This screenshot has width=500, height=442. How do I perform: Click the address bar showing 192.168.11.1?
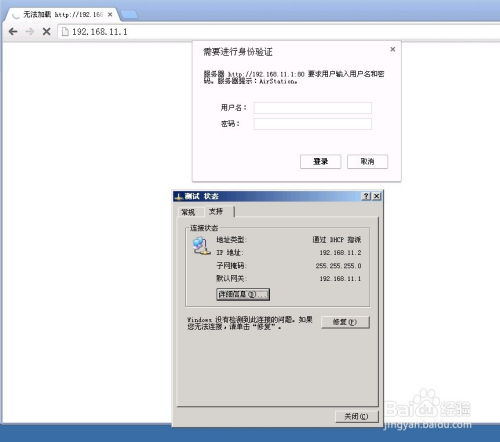(x=280, y=32)
